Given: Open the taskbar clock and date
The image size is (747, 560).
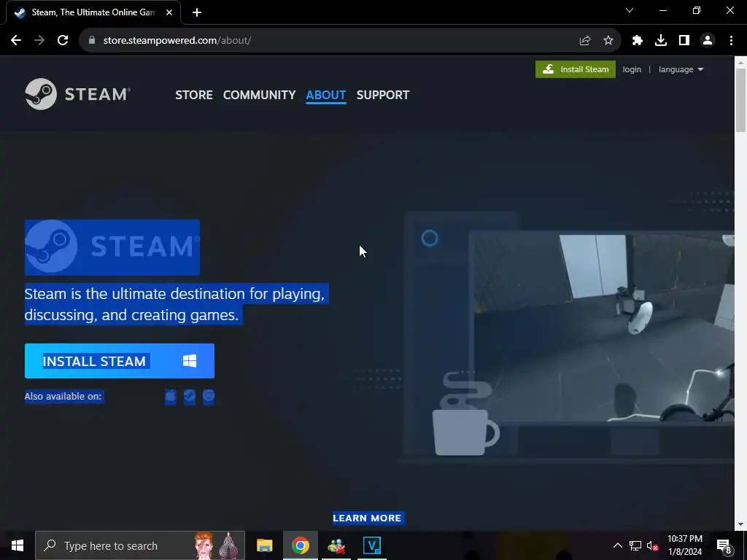Looking at the screenshot, I should pyautogui.click(x=684, y=545).
